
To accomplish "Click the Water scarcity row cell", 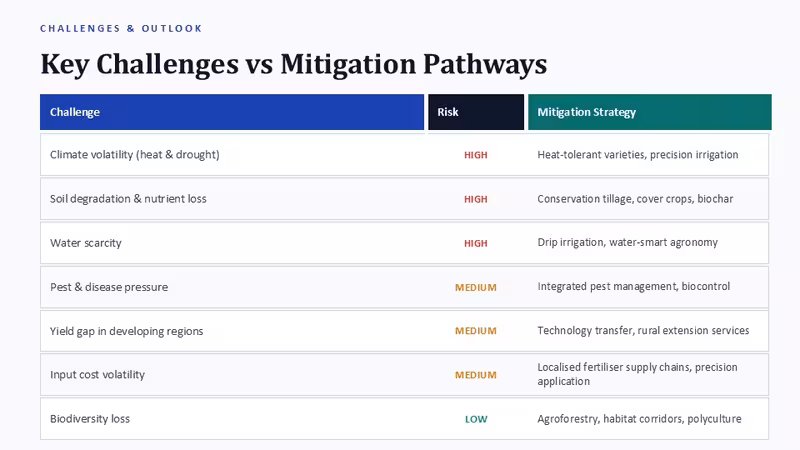I will point(86,243).
